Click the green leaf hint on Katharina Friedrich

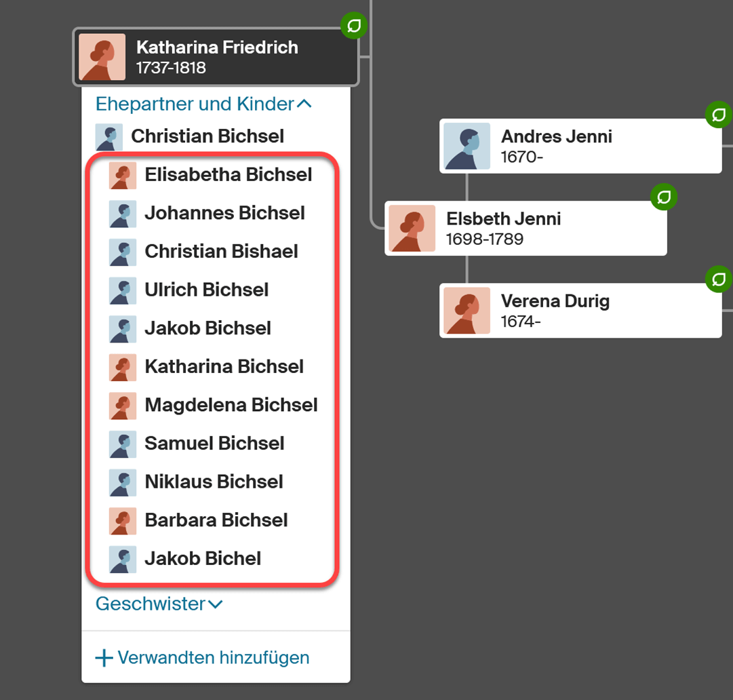(353, 26)
